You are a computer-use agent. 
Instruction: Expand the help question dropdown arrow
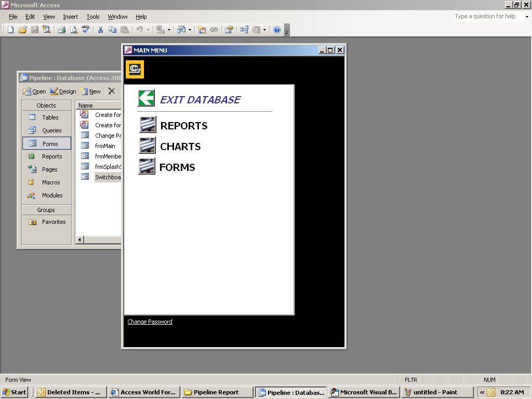tap(527, 16)
